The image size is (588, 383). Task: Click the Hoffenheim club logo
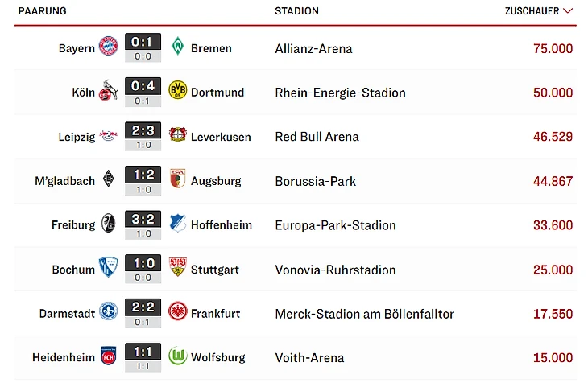click(x=178, y=223)
